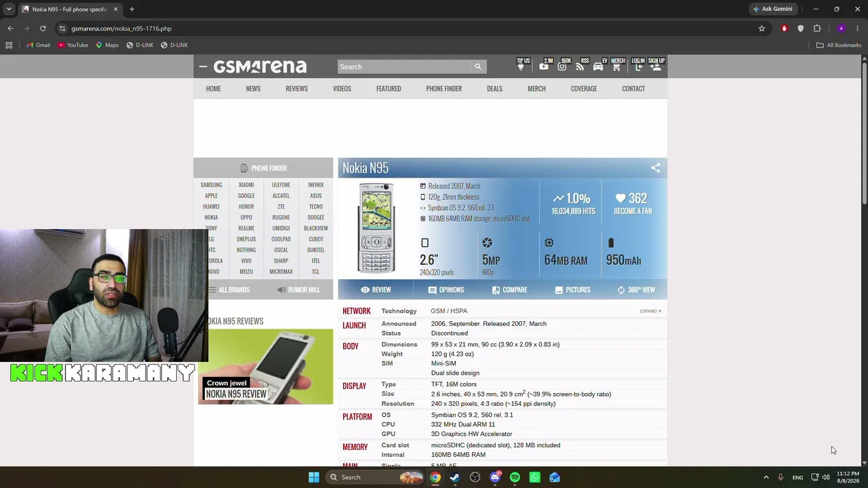Click the search magnifier button on GSMArena
868x488 pixels.
(x=478, y=66)
